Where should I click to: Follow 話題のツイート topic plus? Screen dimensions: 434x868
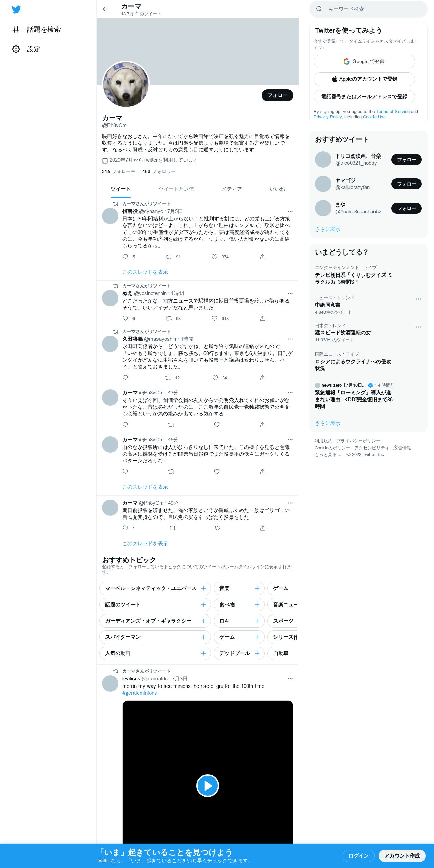pyautogui.click(x=203, y=605)
